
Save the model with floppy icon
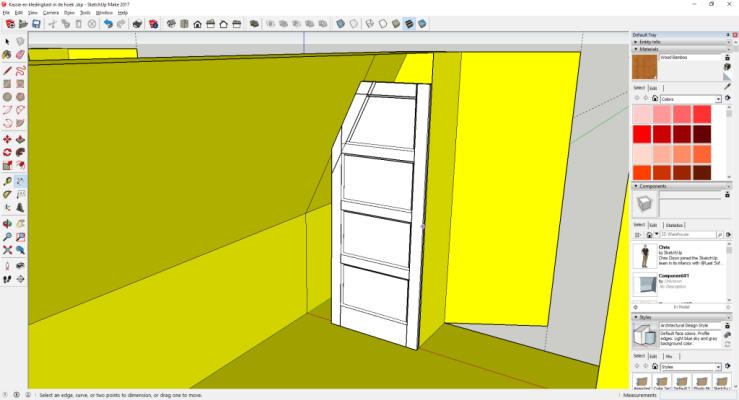36,24
